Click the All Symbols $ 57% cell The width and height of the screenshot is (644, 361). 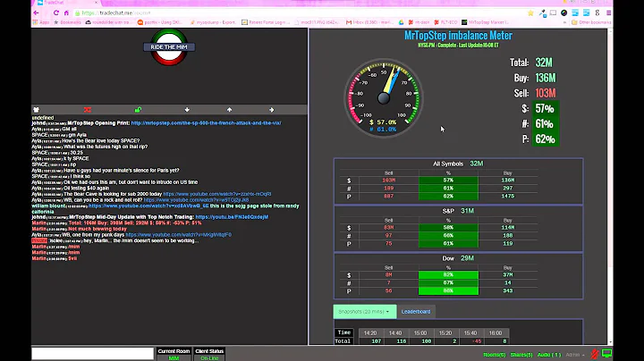pyautogui.click(x=448, y=180)
